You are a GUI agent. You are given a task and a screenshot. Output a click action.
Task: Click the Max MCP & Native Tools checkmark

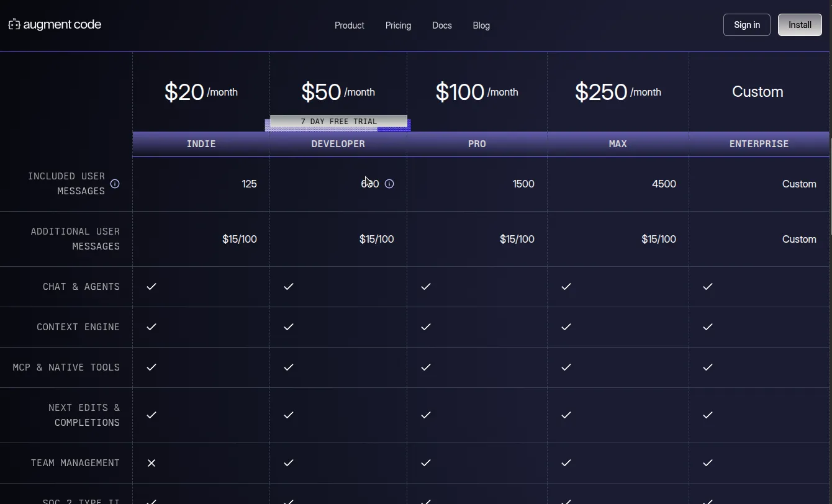566,367
